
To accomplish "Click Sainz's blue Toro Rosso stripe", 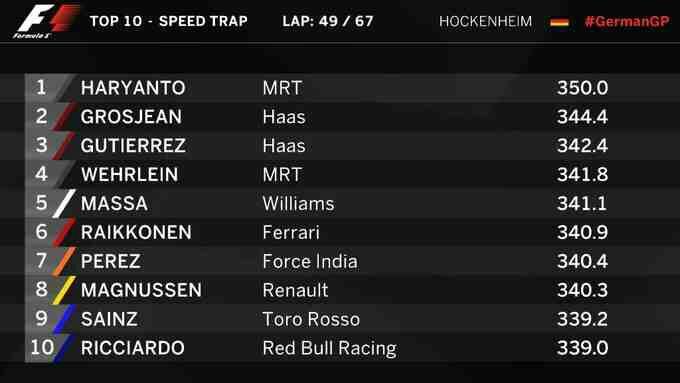I will click(64, 319).
